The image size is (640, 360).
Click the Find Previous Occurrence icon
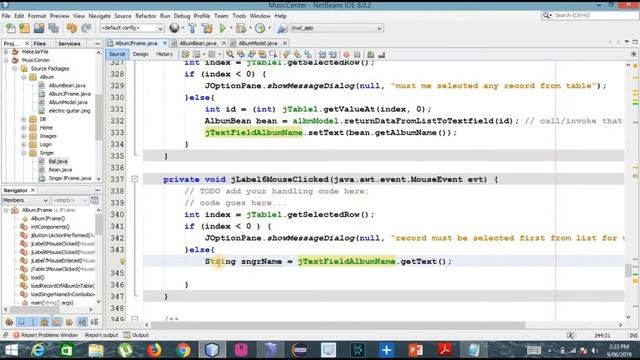click(x=241, y=54)
